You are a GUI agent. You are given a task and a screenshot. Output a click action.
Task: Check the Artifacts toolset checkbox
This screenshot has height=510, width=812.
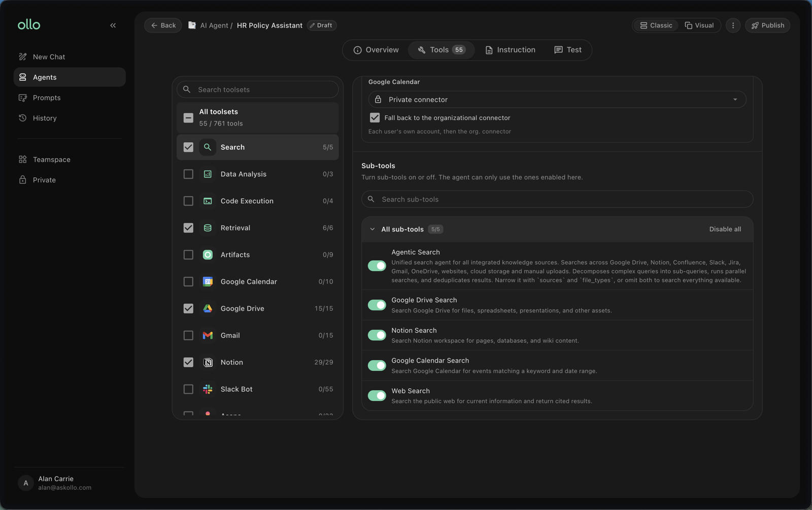click(188, 255)
